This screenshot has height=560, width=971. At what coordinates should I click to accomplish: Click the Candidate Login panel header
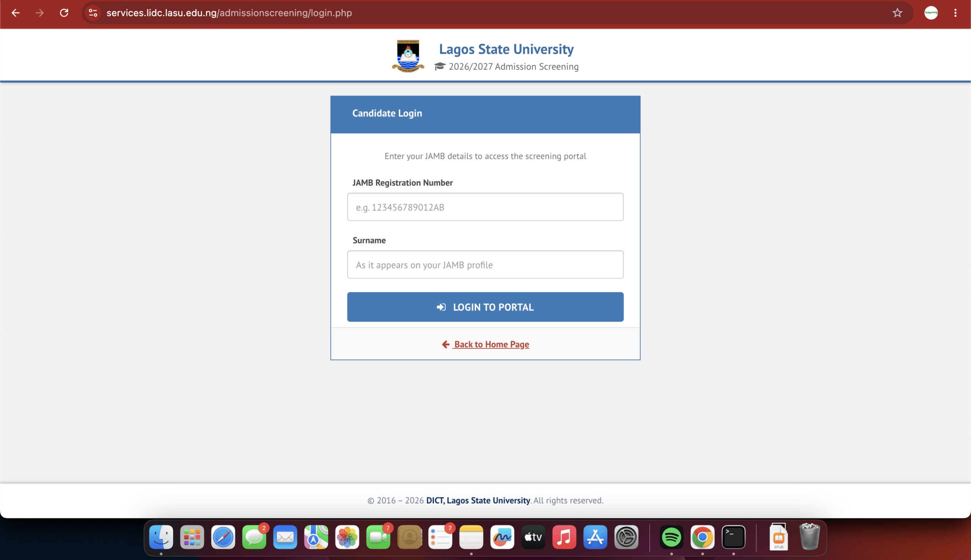click(x=485, y=114)
